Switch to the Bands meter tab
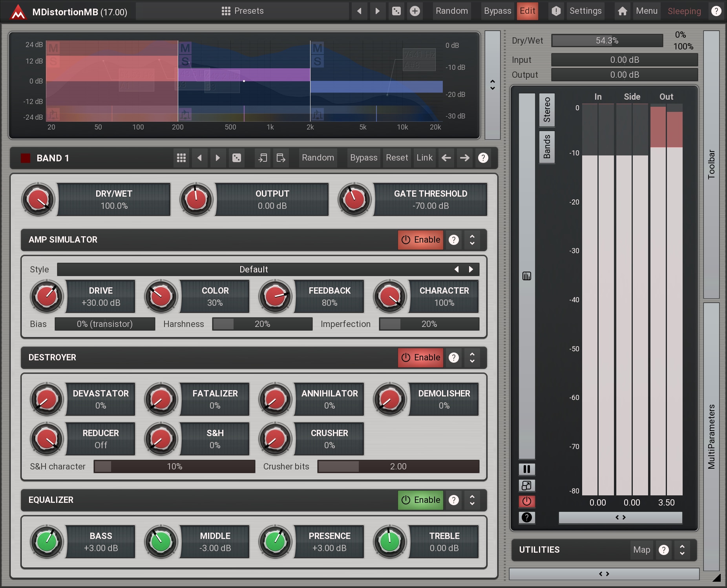 click(547, 146)
